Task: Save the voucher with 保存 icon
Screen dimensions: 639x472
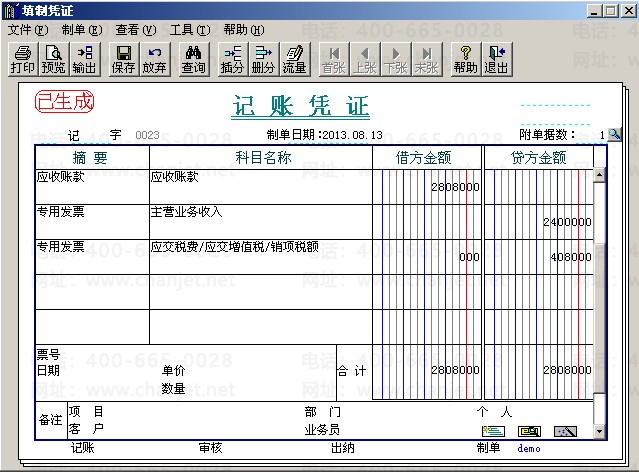Action: 124,59
